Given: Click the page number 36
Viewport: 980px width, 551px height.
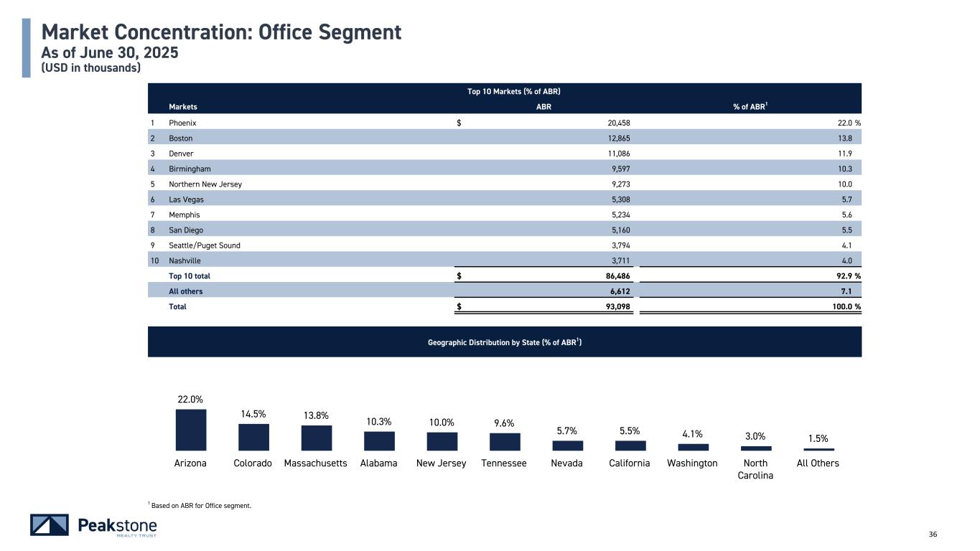Looking at the screenshot, I should (933, 534).
